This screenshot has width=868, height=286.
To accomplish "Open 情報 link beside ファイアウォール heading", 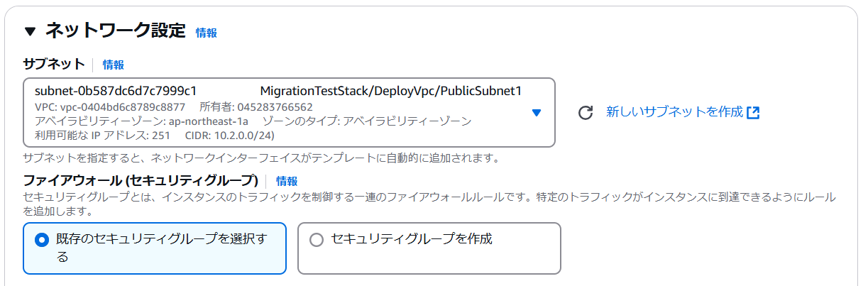I will (x=287, y=181).
